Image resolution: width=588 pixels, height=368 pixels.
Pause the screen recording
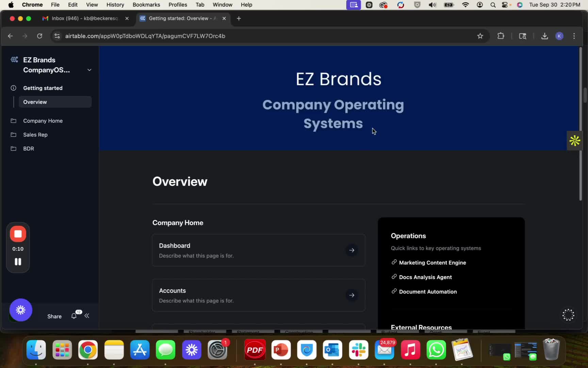point(18,261)
